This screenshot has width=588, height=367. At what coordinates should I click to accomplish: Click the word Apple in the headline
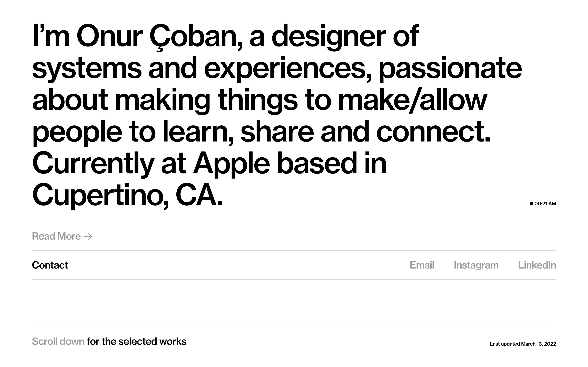231,164
